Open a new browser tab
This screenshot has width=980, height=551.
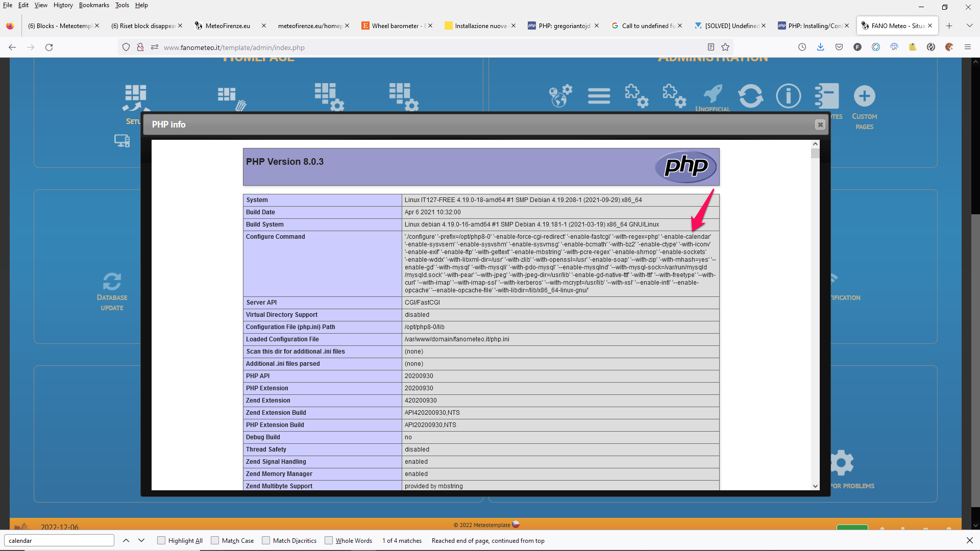point(949,26)
